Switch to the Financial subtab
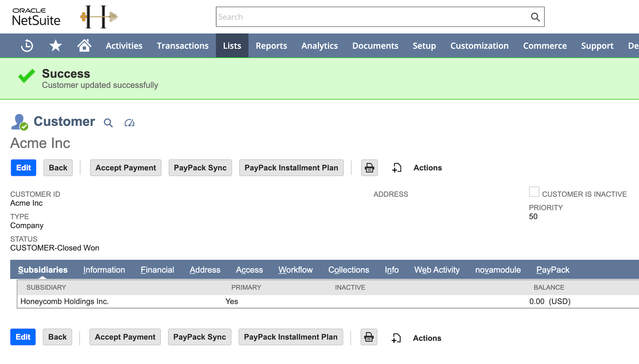 pos(157,270)
